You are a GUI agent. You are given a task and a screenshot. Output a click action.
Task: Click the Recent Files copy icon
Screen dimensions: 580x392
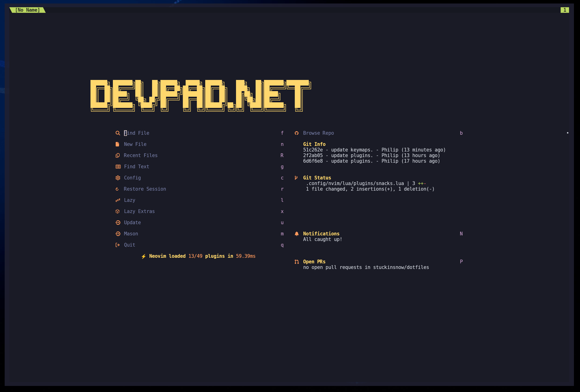click(x=118, y=155)
